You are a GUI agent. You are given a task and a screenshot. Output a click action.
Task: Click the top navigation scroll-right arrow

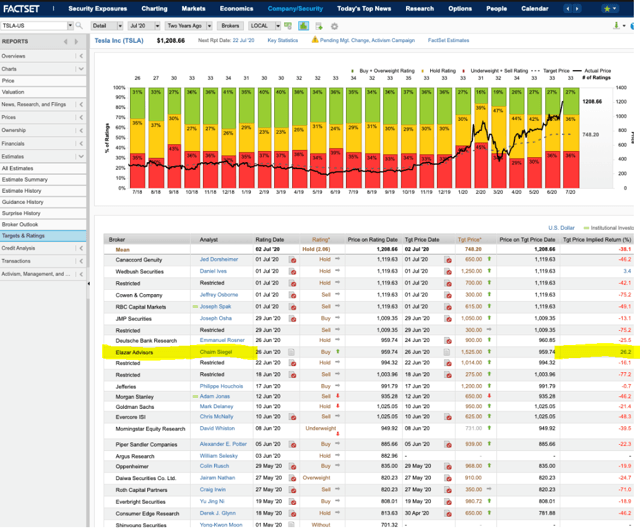click(577, 9)
